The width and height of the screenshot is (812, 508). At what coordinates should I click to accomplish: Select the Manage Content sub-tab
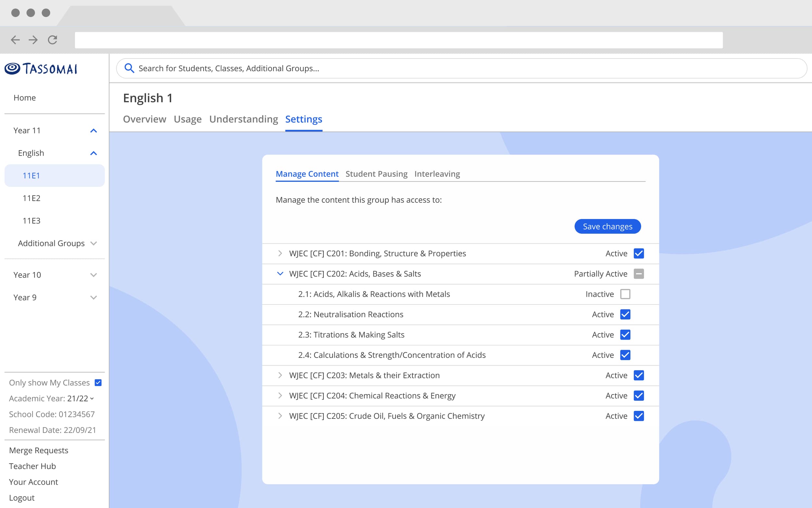point(307,174)
